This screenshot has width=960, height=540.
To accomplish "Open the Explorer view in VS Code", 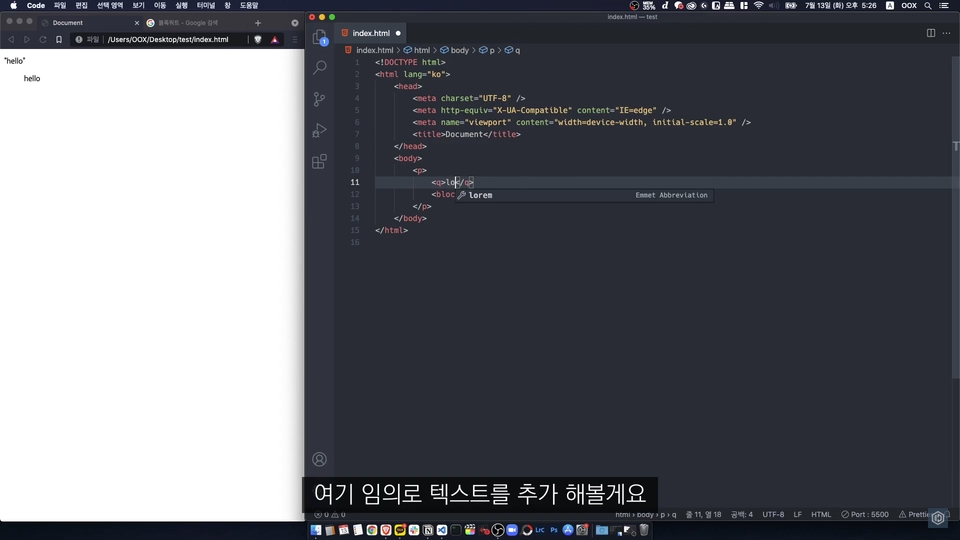I will [x=320, y=37].
